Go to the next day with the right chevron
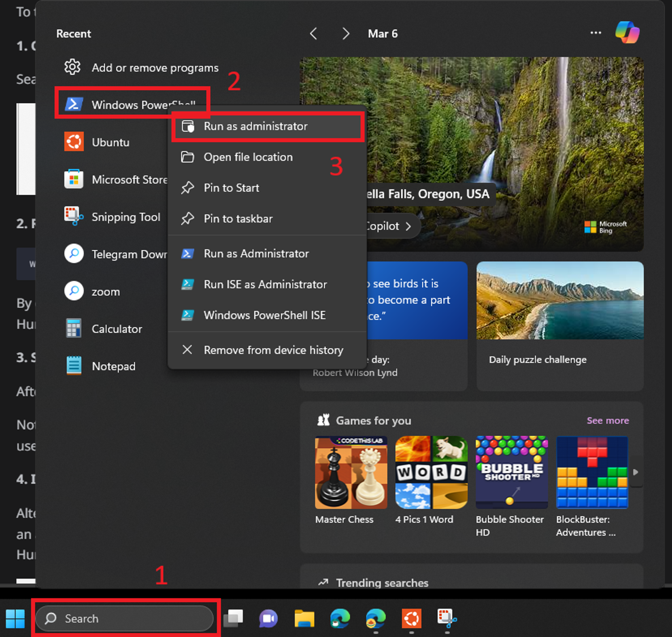 tap(345, 34)
